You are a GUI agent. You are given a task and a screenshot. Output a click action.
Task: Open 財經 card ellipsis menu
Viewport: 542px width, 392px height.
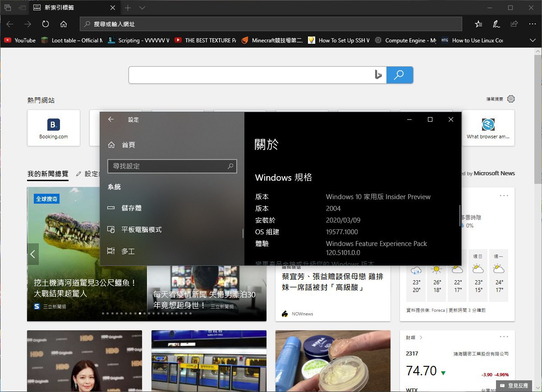(504, 337)
